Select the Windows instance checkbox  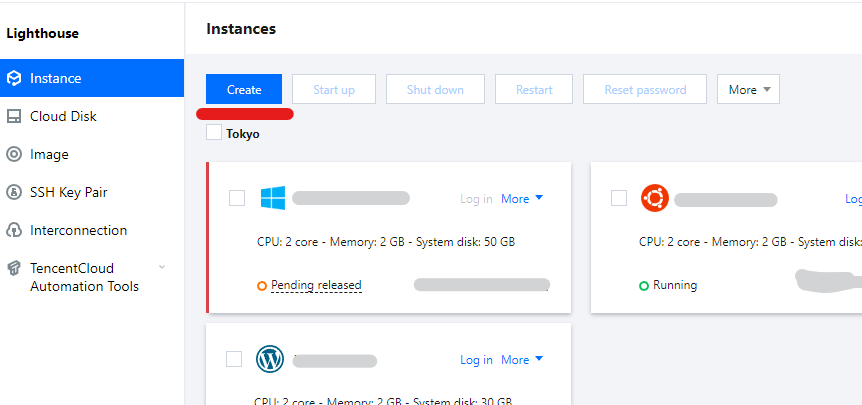click(237, 198)
